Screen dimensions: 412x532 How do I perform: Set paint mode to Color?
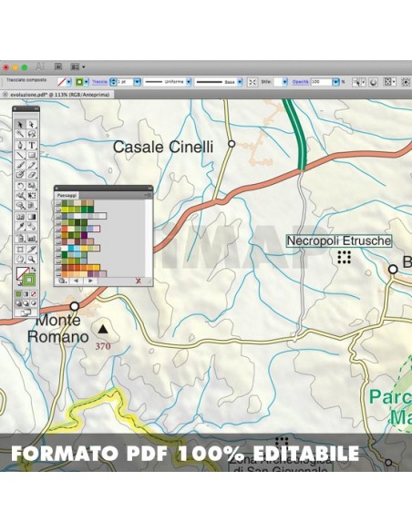[x=19, y=294]
